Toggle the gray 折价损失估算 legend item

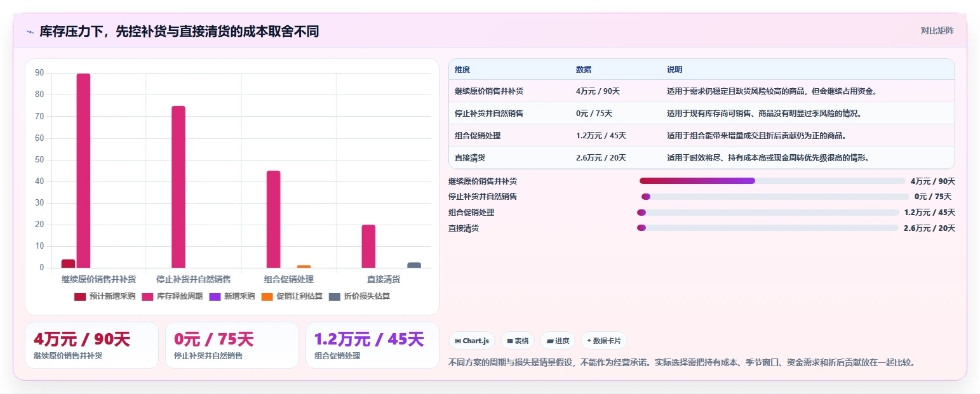point(359,296)
